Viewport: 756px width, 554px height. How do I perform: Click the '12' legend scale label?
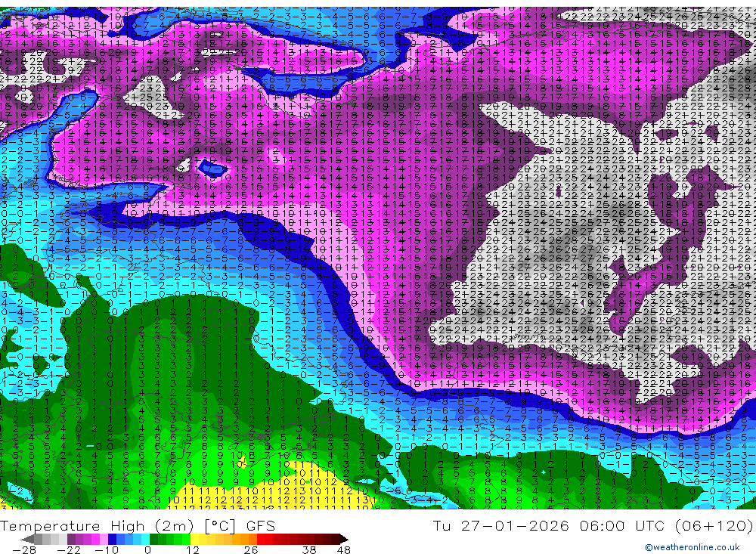click(x=193, y=550)
